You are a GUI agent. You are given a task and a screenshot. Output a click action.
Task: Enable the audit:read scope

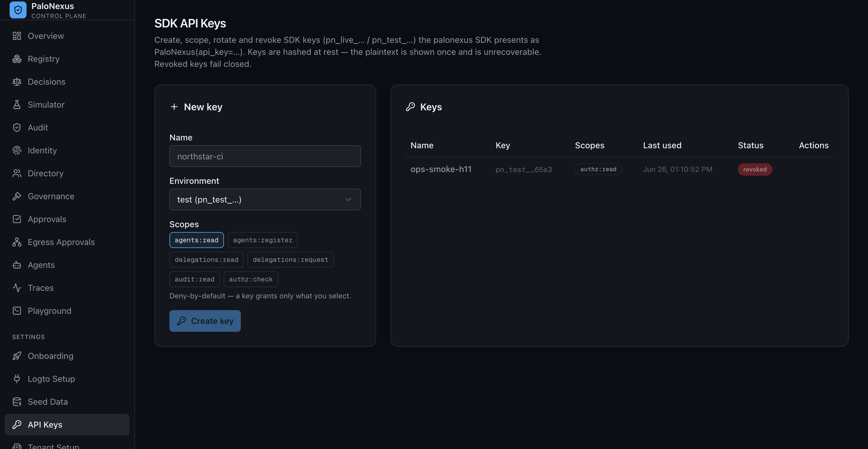tap(194, 279)
